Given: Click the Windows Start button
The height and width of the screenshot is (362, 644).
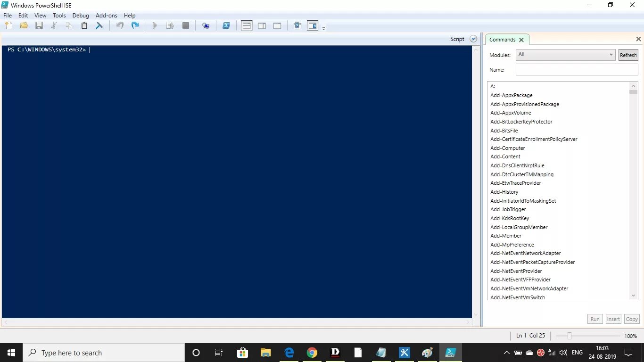Looking at the screenshot, I should tap(11, 353).
